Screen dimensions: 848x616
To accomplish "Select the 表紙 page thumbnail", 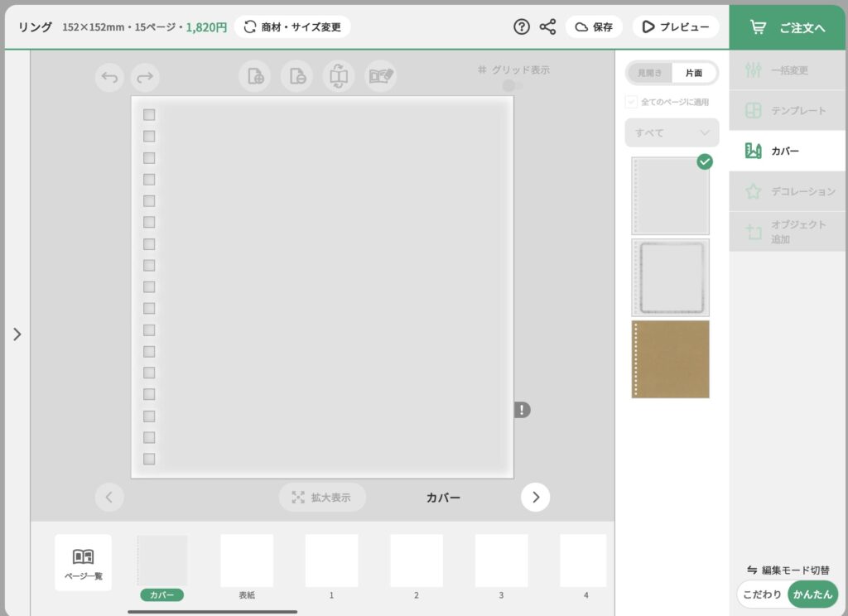I will [x=247, y=563].
